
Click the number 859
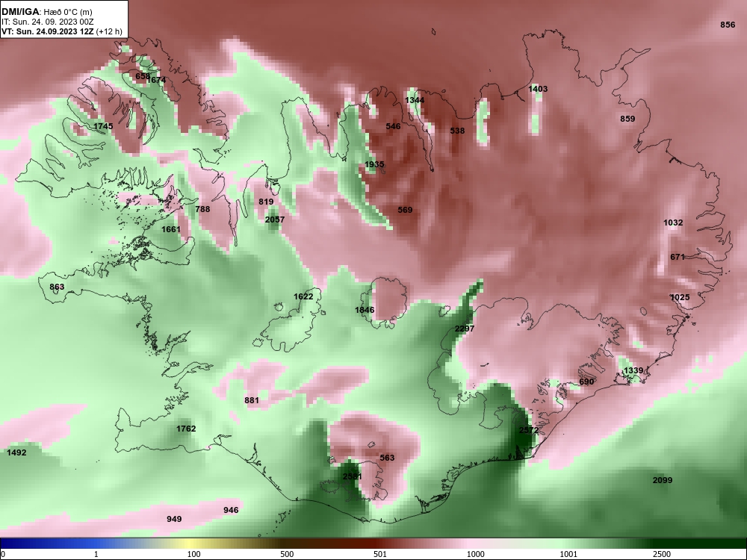coord(627,119)
